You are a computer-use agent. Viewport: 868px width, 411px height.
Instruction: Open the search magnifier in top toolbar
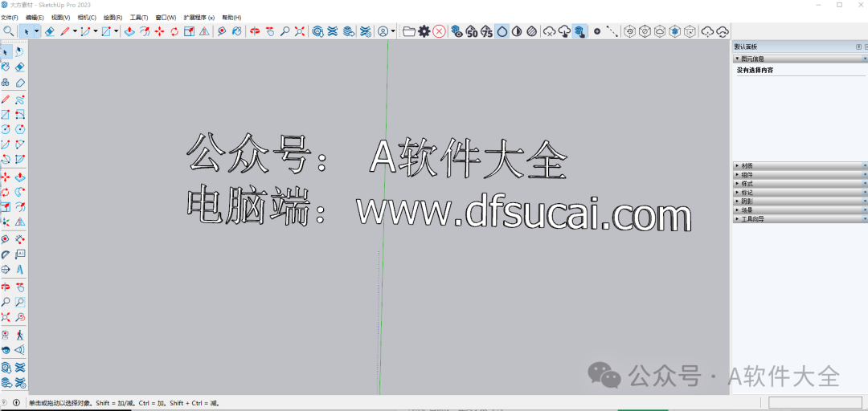(8, 31)
